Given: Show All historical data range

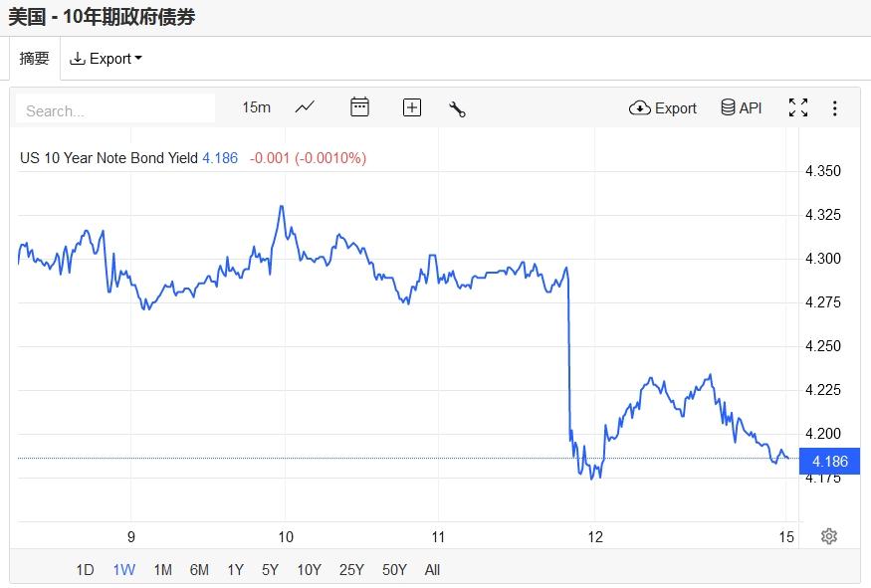Looking at the screenshot, I should (x=432, y=570).
